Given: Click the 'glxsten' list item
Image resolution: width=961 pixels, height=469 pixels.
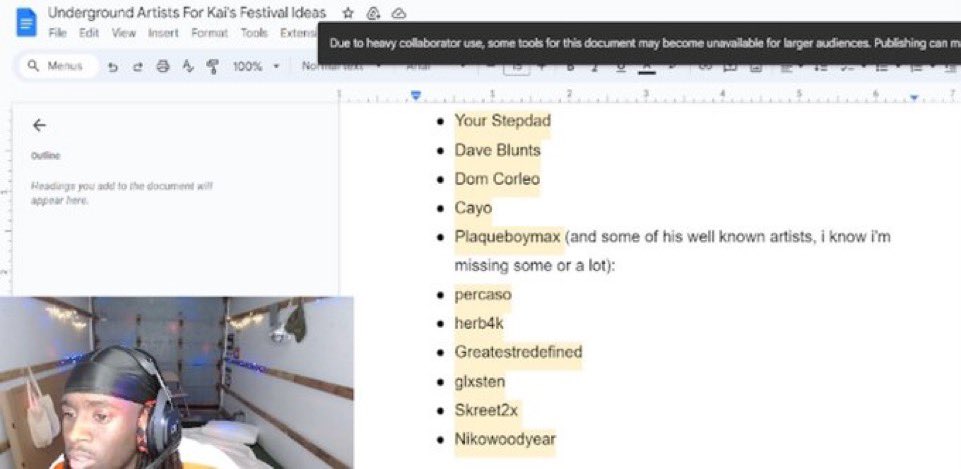Looking at the screenshot, I should [479, 382].
